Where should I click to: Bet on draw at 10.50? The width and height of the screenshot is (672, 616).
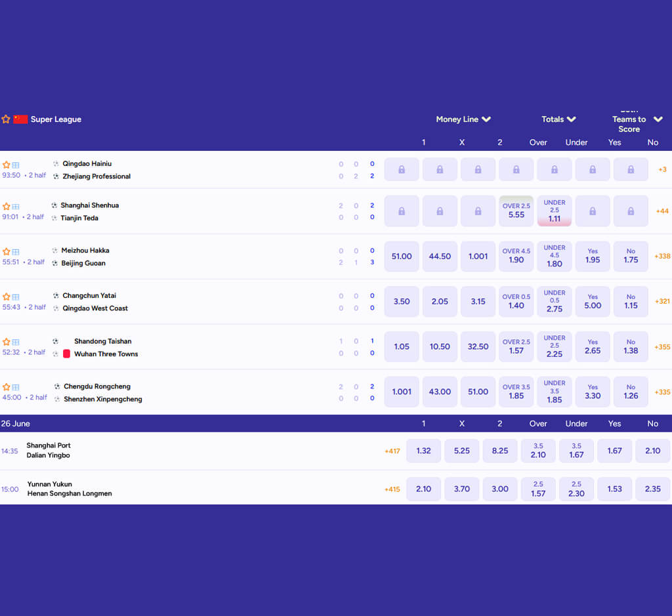[440, 346]
